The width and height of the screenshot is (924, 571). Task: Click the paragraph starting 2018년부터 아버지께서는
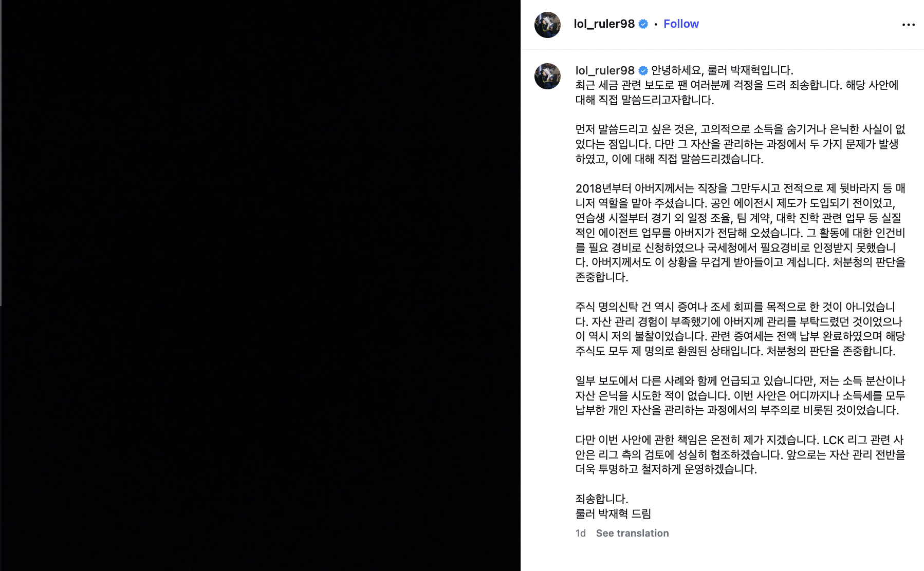tap(740, 233)
